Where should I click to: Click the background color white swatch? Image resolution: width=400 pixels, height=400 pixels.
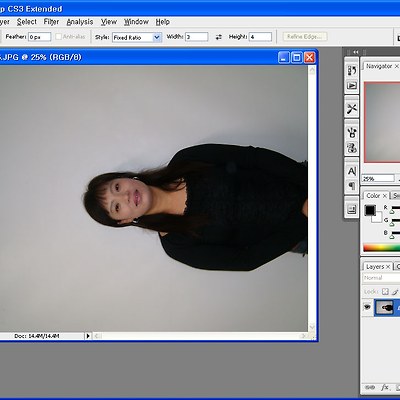(377, 218)
